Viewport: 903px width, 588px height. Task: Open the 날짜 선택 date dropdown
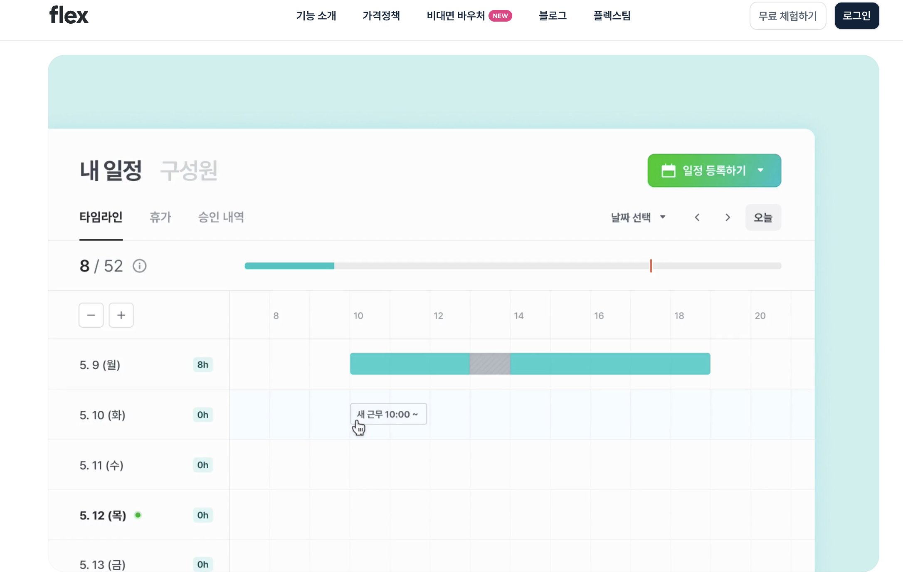(x=638, y=217)
